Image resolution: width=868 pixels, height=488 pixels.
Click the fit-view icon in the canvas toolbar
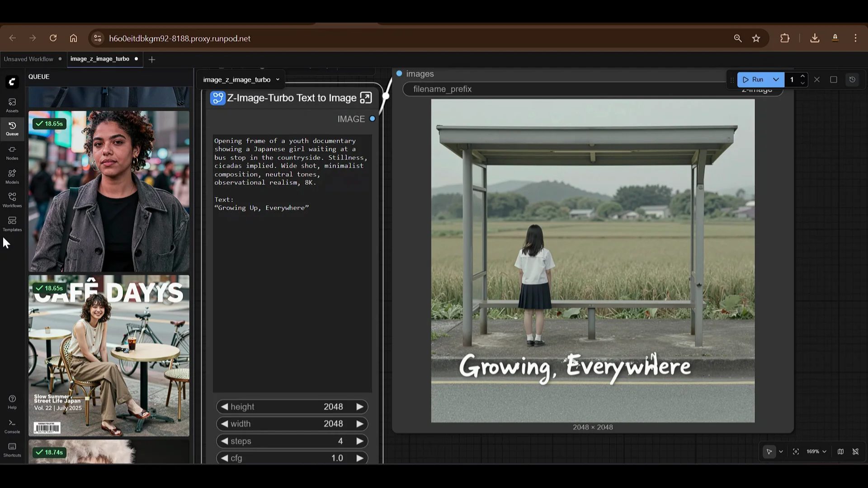click(796, 451)
